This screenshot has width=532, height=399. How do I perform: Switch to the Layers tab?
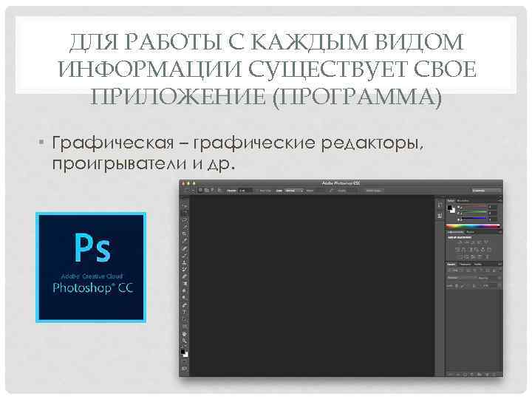451,265
